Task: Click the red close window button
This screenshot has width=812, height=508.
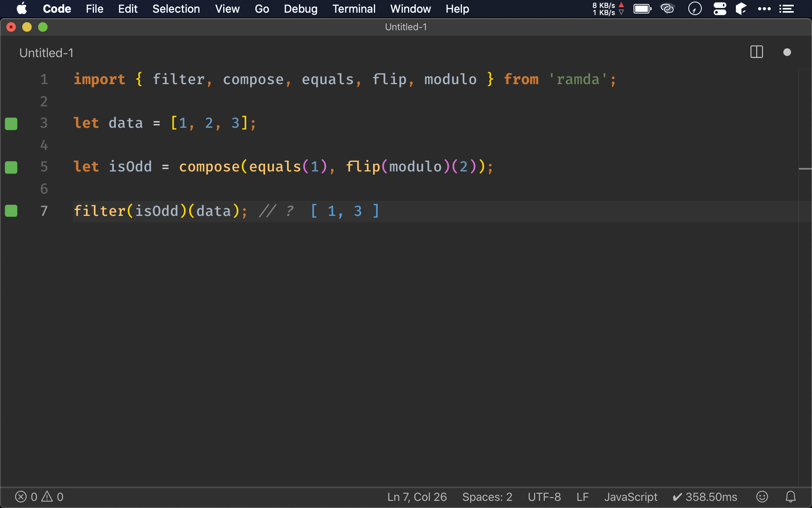Action: (x=11, y=27)
